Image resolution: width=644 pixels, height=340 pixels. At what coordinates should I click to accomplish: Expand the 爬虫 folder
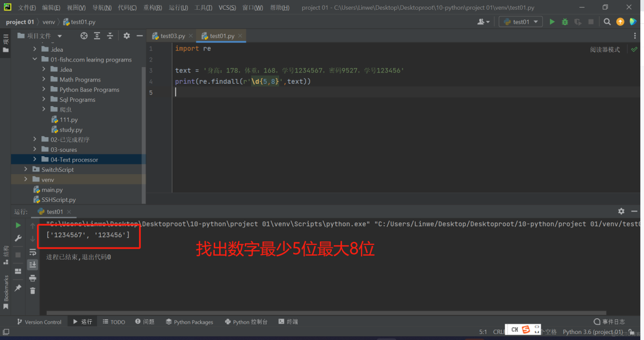44,109
